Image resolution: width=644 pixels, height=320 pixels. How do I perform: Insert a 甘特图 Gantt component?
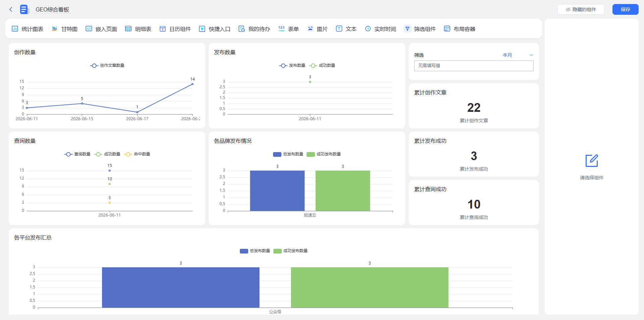coord(64,29)
